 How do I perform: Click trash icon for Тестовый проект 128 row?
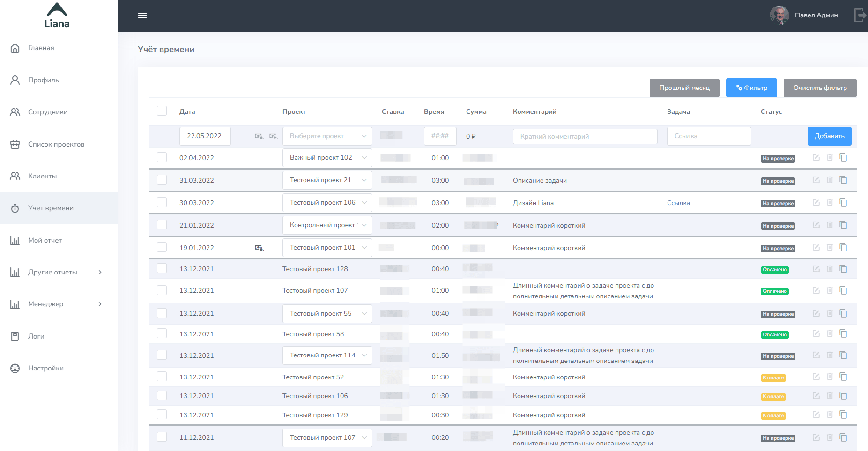click(x=830, y=269)
